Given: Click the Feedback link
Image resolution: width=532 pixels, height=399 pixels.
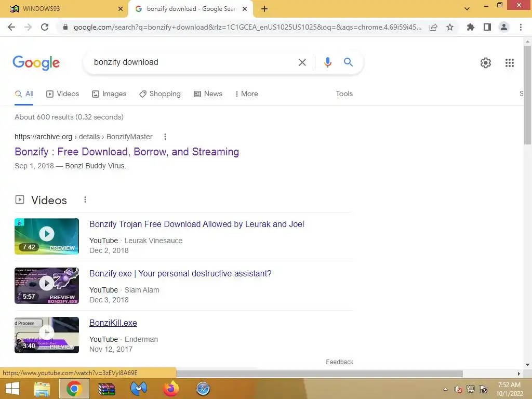Looking at the screenshot, I should tap(339, 362).
